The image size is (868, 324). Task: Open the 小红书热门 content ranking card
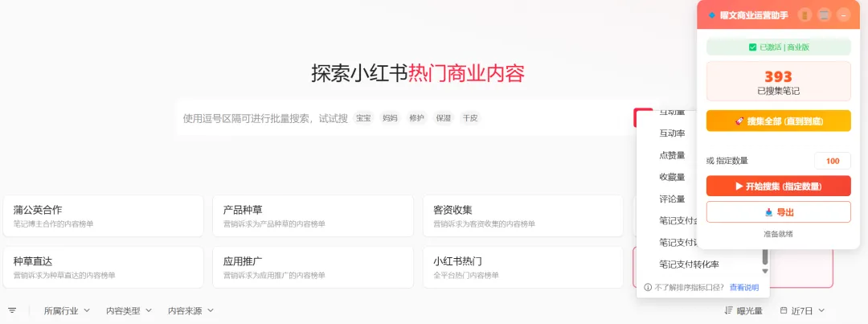click(523, 268)
